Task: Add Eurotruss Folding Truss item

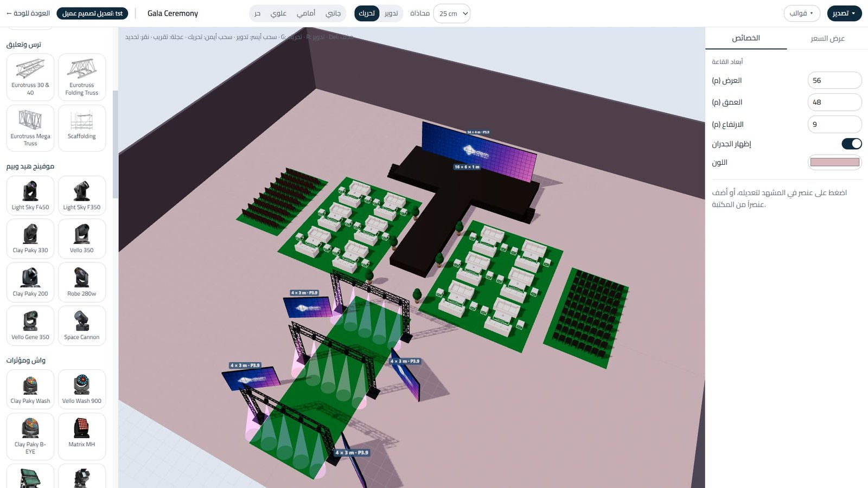Action: pyautogui.click(x=82, y=77)
